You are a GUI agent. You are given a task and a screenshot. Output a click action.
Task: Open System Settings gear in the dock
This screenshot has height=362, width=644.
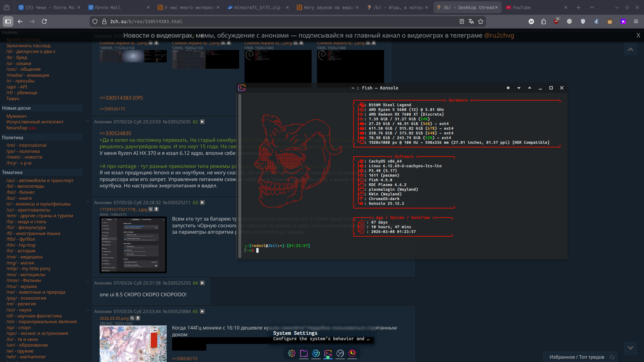point(292,353)
